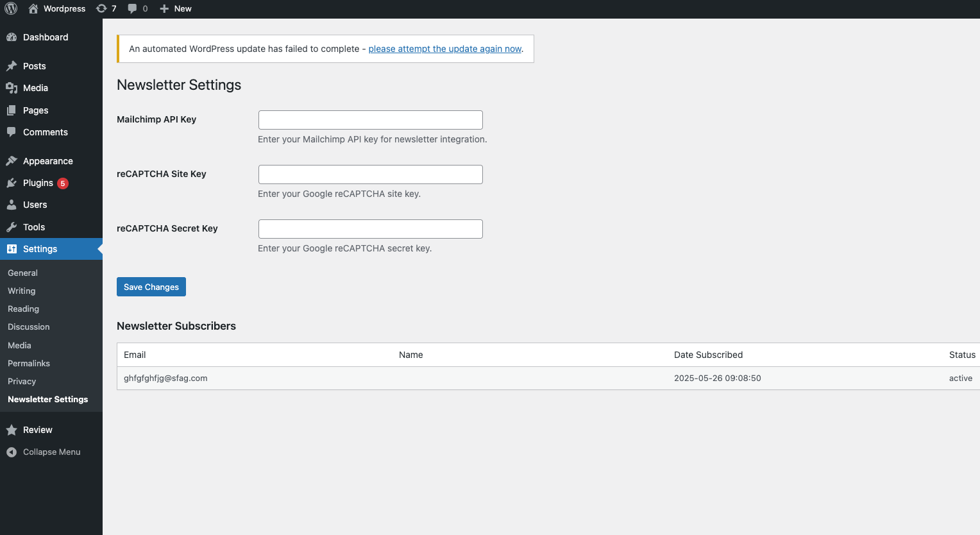Click the Posts pushpin icon
The image size is (980, 535).
pos(12,66)
